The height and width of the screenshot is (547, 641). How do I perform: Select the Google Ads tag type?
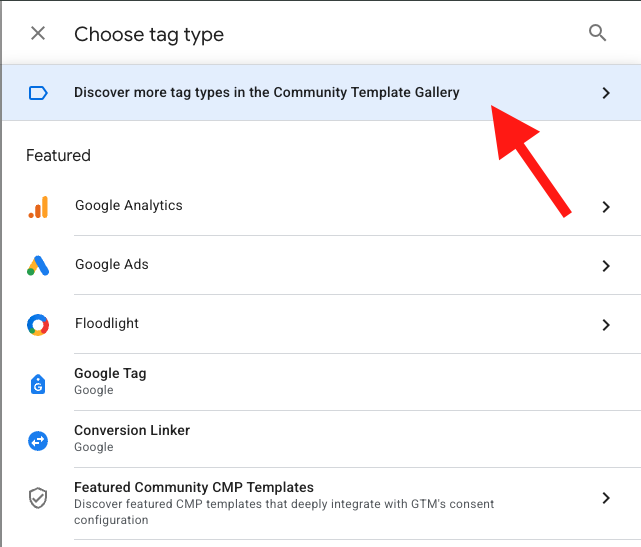pos(112,265)
